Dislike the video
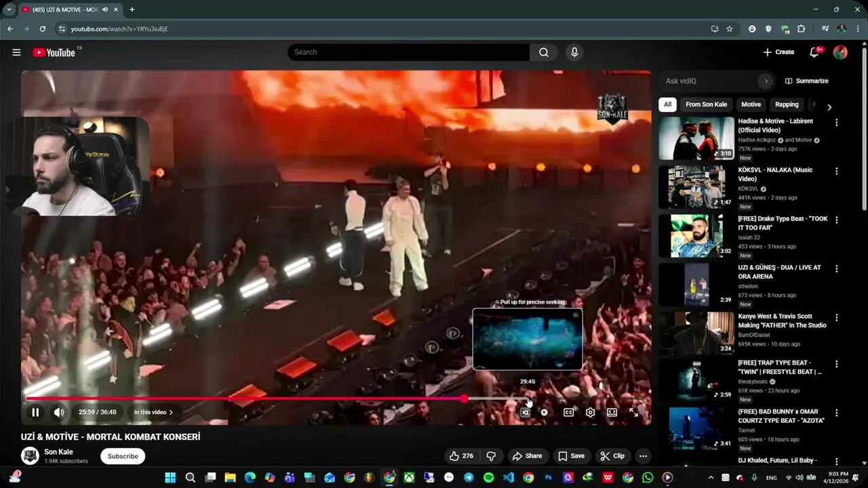This screenshot has width=868, height=488. coord(492,456)
